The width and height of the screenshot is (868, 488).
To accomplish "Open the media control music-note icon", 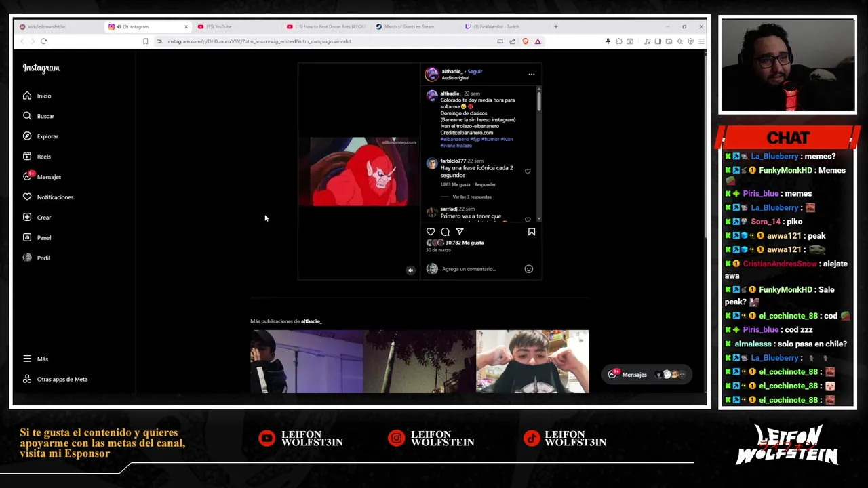I will (647, 41).
